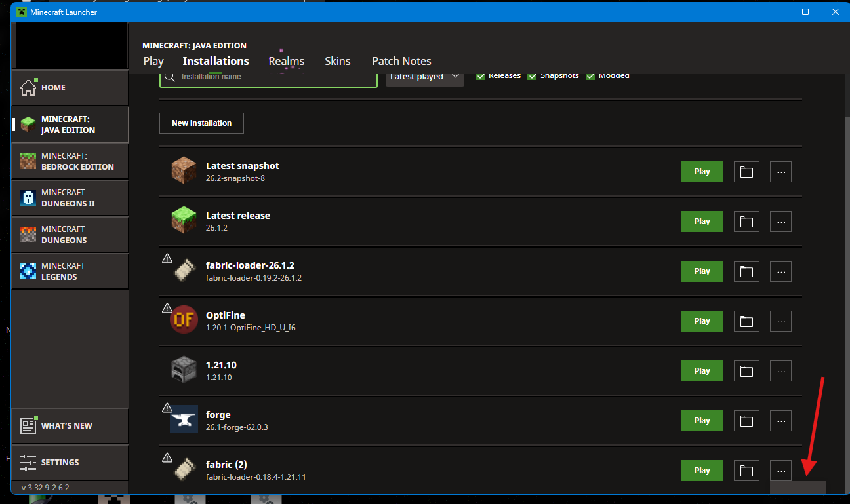The height and width of the screenshot is (504, 850).
Task: Go to the HOME section in sidebar
Action: 70,87
